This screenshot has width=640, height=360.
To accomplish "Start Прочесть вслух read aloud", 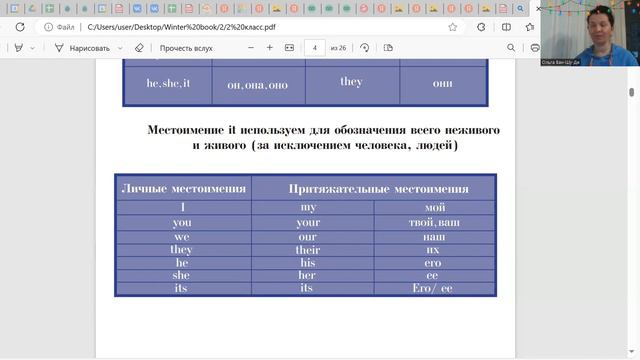I will pyautogui.click(x=186, y=48).
